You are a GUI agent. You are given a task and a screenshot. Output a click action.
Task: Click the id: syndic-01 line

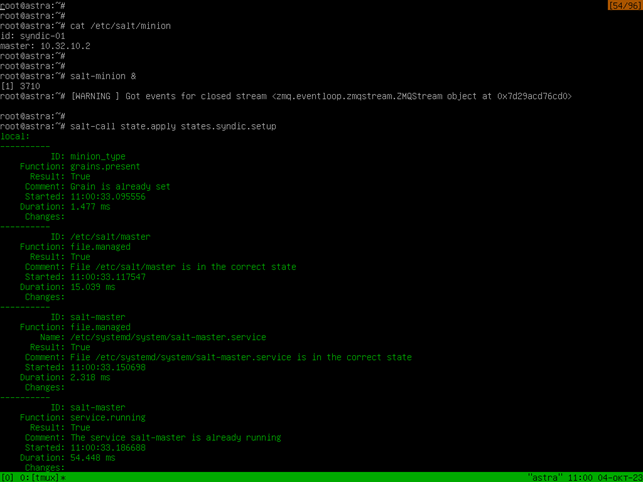(x=35, y=36)
